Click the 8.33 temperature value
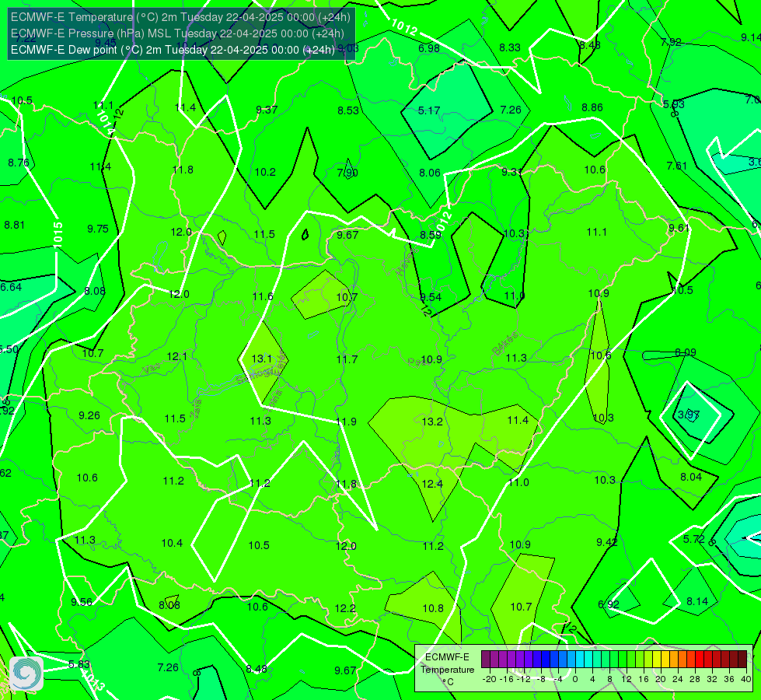 tap(510, 47)
